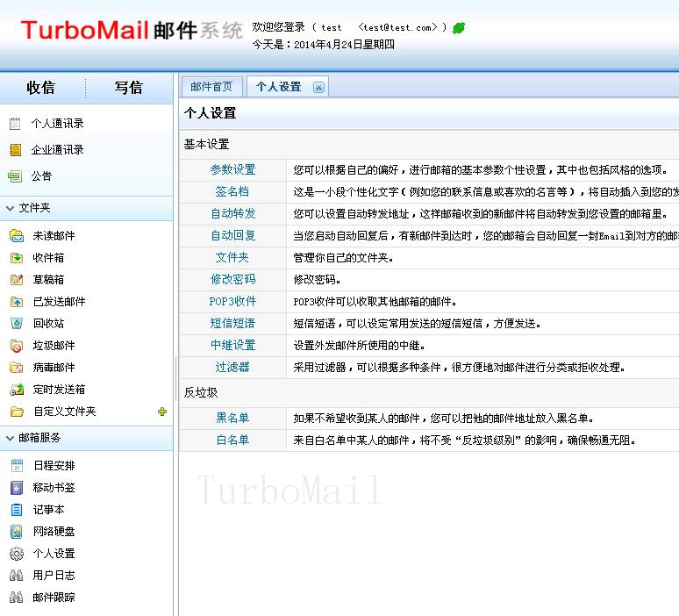Open the 日程安排 calendar icon
The height and width of the screenshot is (616, 679).
(17, 466)
